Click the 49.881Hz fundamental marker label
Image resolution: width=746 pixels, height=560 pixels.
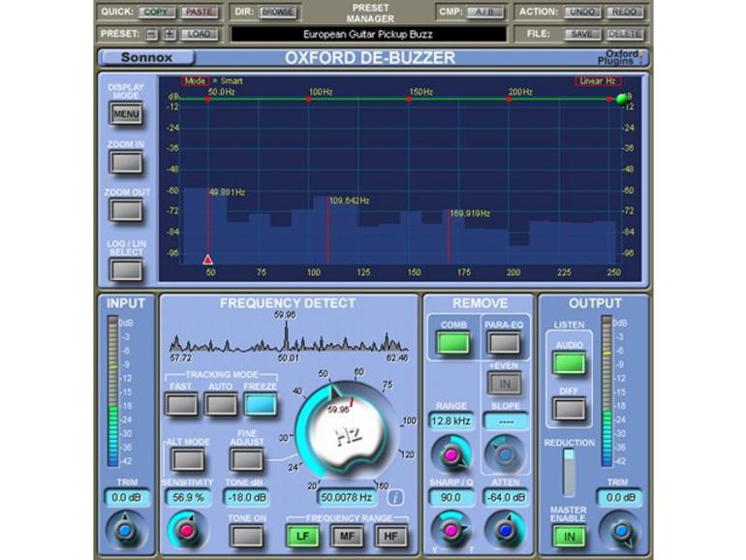(x=228, y=193)
